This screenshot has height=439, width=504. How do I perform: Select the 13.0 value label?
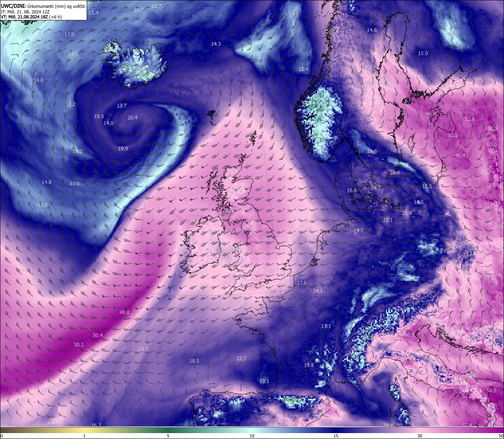(x=74, y=183)
